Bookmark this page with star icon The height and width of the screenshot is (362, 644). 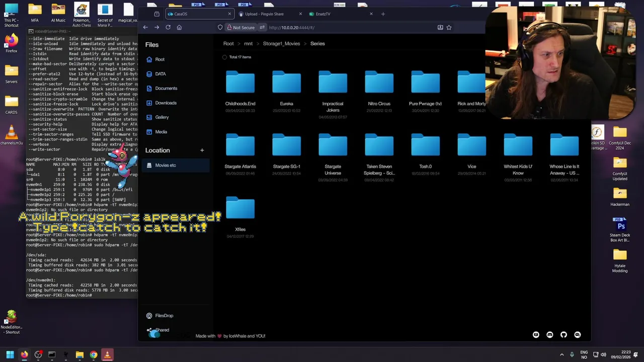[449, 28]
